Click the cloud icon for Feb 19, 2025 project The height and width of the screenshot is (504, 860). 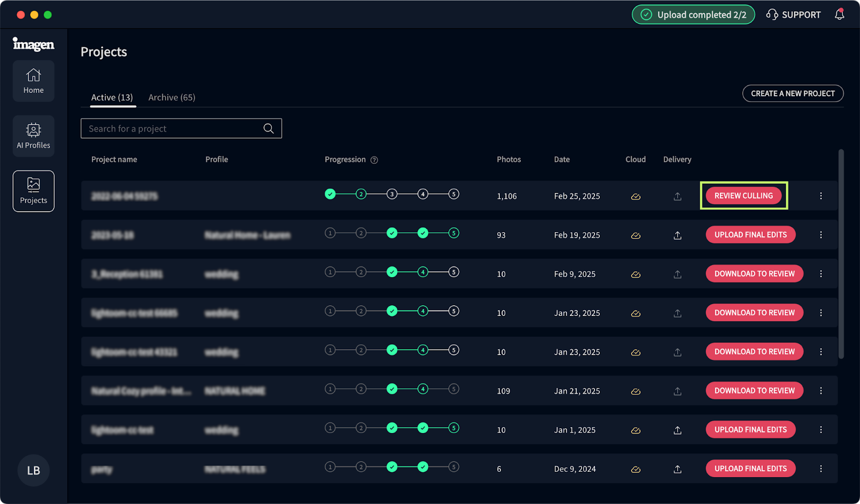click(636, 235)
